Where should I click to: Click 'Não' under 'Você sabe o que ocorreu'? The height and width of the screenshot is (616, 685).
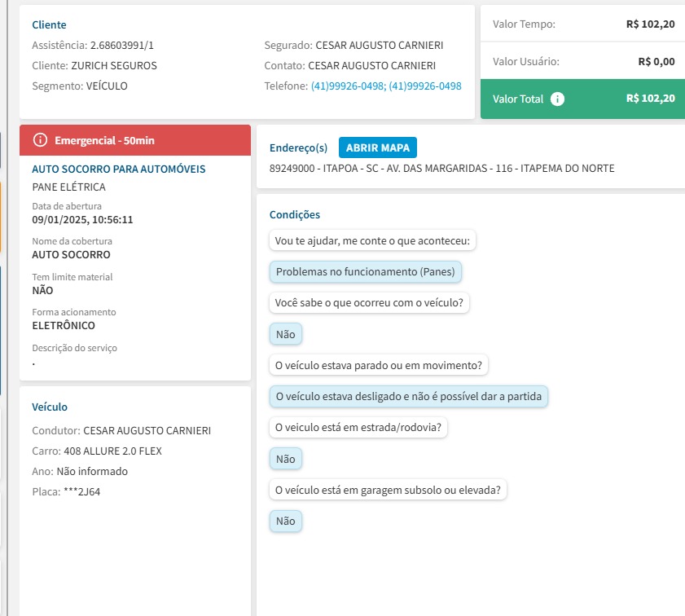tap(285, 333)
